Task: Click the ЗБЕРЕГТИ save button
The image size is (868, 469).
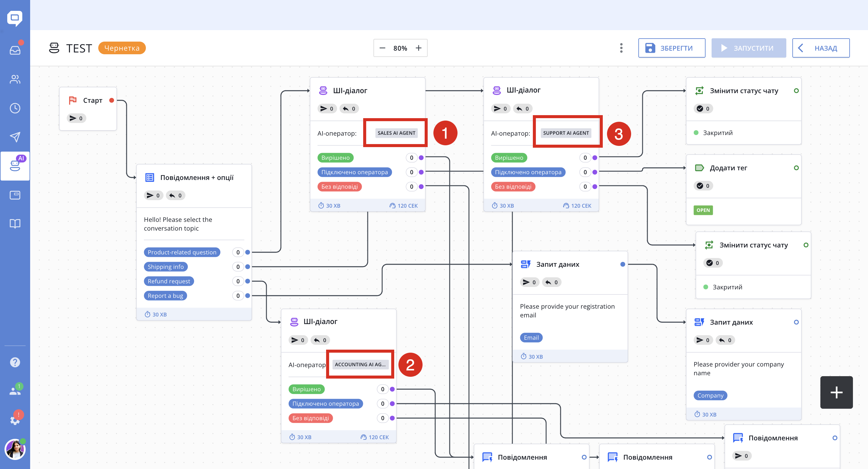Action: coord(671,48)
